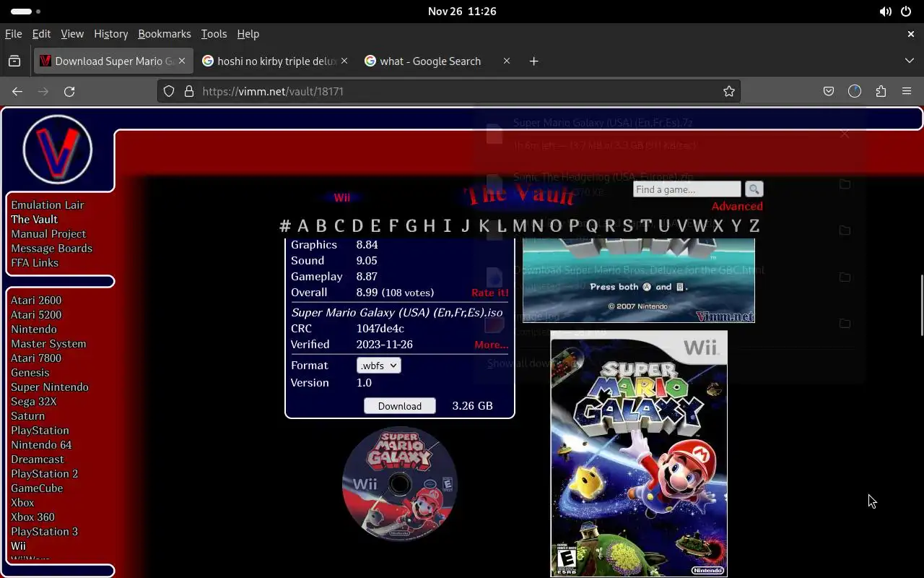
Task: Open the title screen screenshot thumbnail
Action: pos(639,280)
